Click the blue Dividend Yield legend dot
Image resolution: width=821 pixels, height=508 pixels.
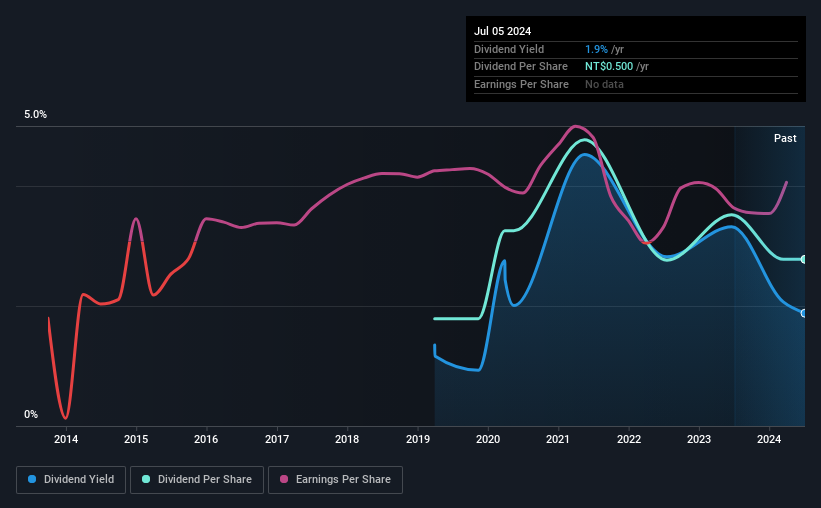(x=32, y=479)
